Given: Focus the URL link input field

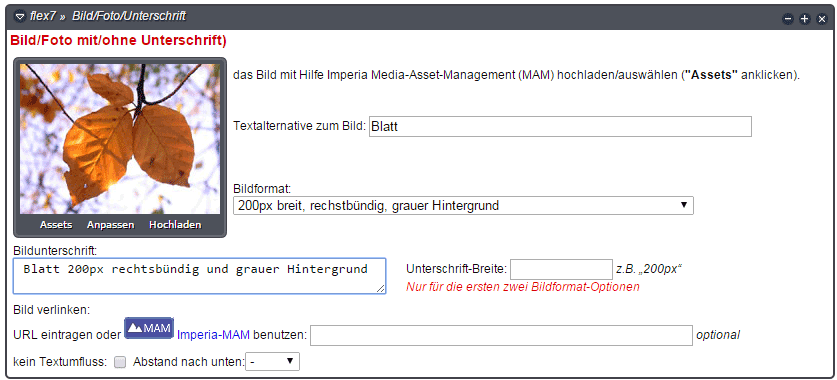Looking at the screenshot, I should (501, 335).
